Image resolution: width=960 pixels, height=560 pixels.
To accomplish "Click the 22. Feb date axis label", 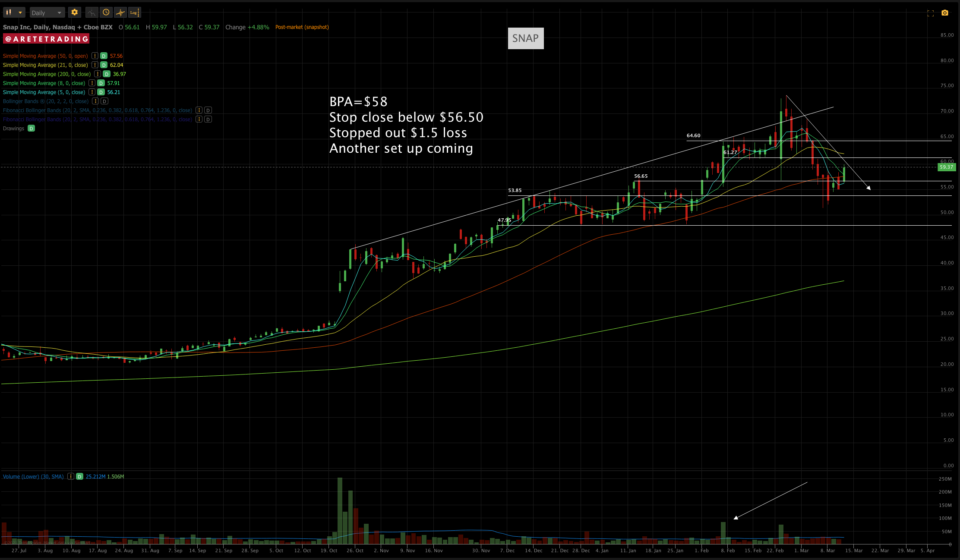I will coord(775,551).
